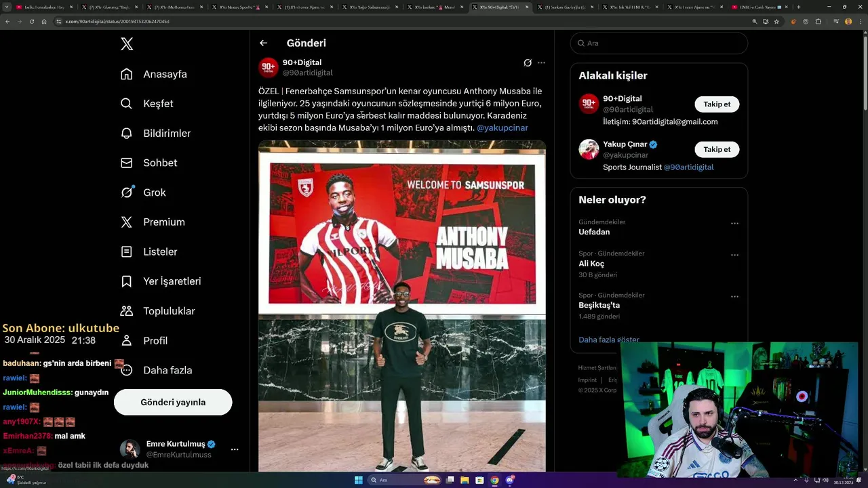Open taskbar clock and date
The height and width of the screenshot is (488, 868).
click(x=843, y=481)
